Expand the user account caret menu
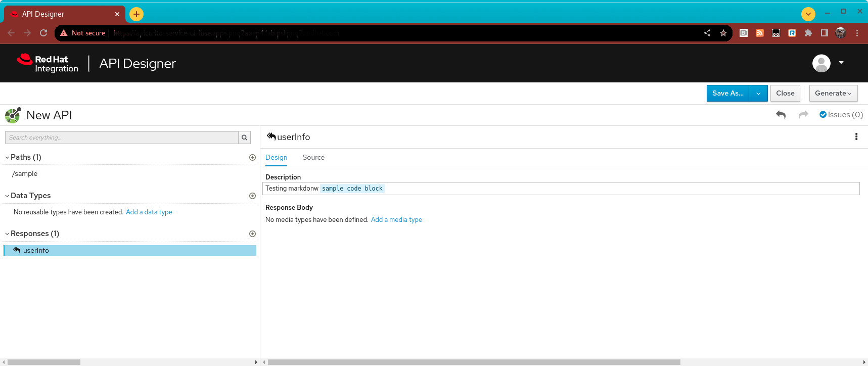The height and width of the screenshot is (366, 868). point(841,63)
